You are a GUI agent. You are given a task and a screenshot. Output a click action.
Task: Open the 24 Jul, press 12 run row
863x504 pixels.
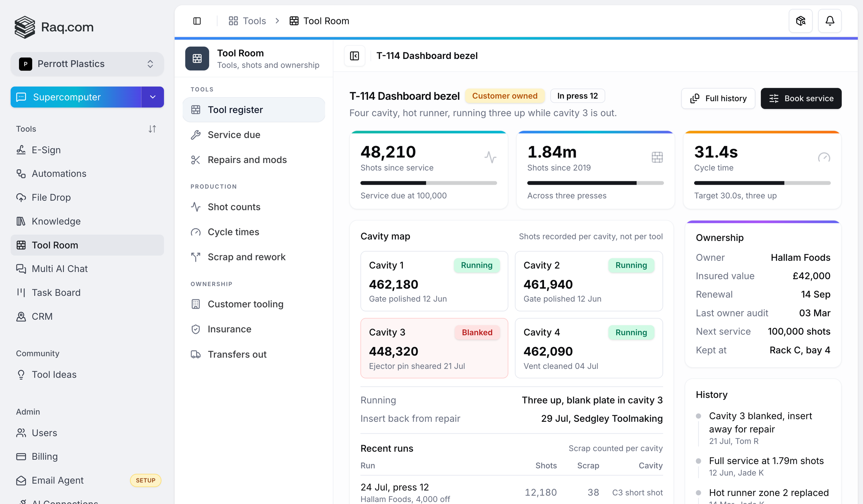tap(511, 492)
